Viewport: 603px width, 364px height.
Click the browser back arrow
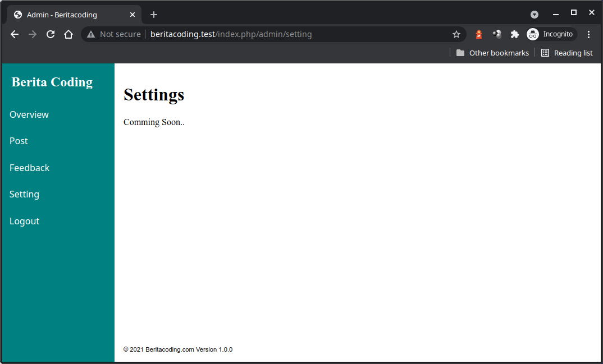click(x=15, y=34)
